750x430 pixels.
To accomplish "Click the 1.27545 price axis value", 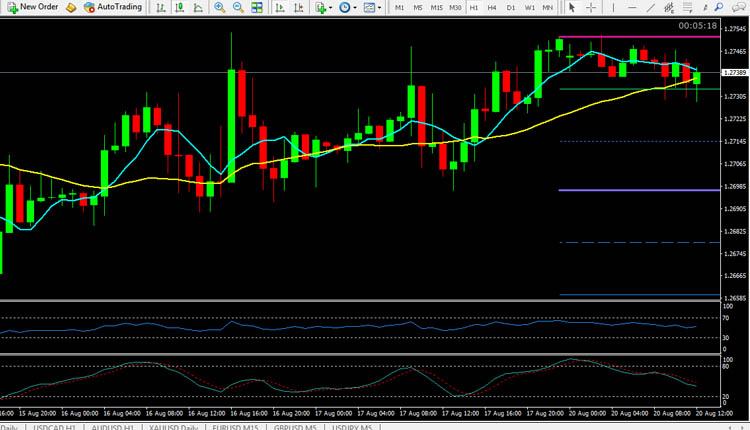I will pos(735,29).
